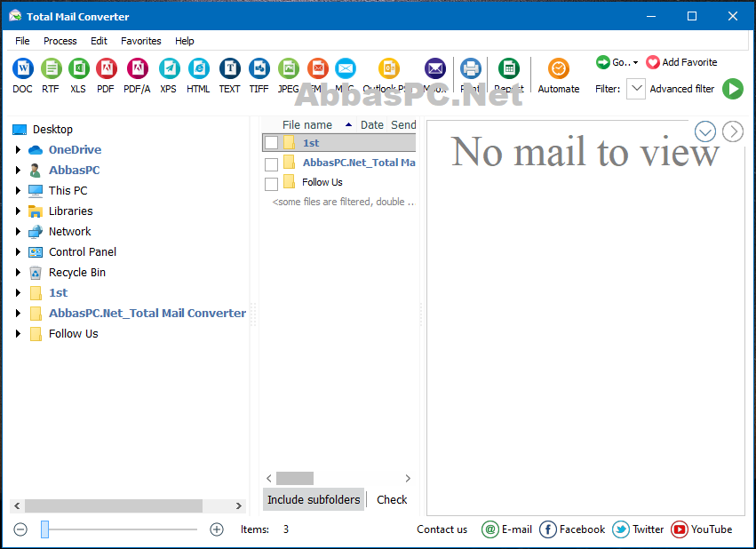Click the zoom slider handle
The height and width of the screenshot is (549, 756).
click(x=44, y=529)
